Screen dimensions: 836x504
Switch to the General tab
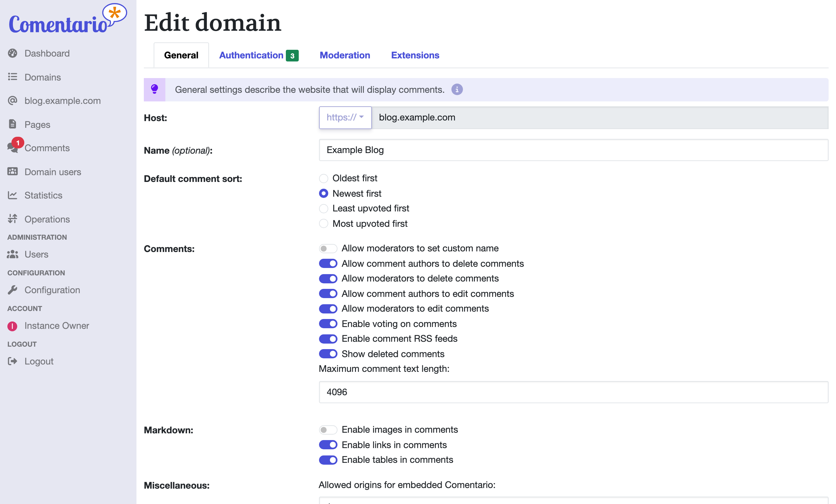tap(181, 55)
